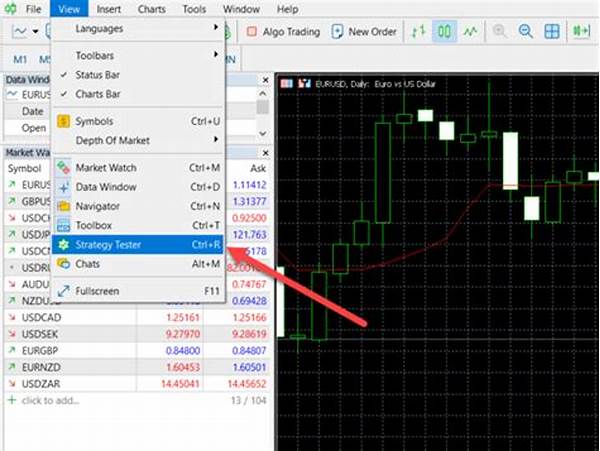Expand the Languages submenu
The width and height of the screenshot is (600, 451).
pyautogui.click(x=138, y=28)
